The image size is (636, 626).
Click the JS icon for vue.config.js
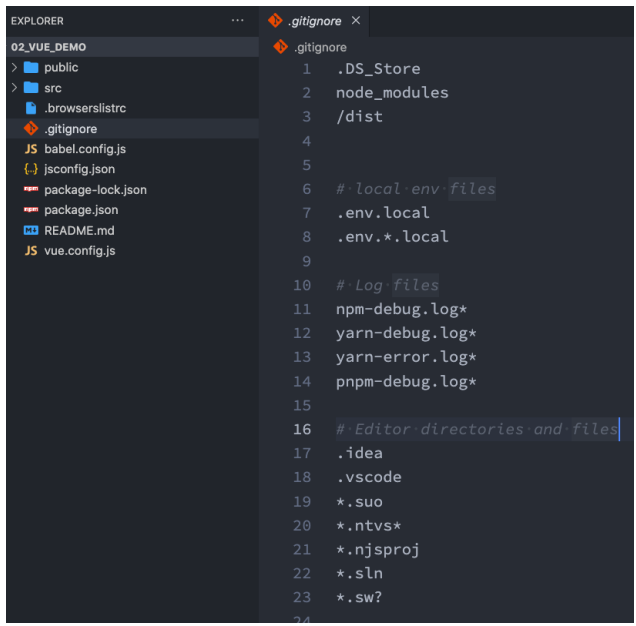click(30, 251)
